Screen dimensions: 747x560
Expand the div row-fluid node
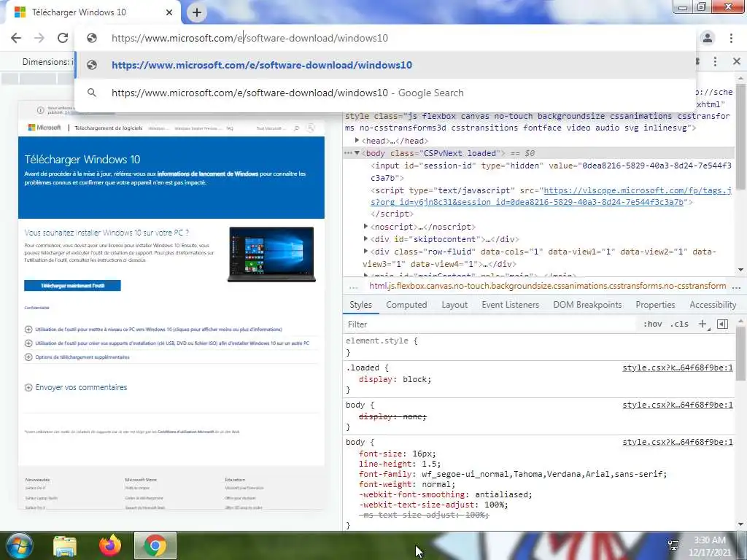tap(365, 252)
